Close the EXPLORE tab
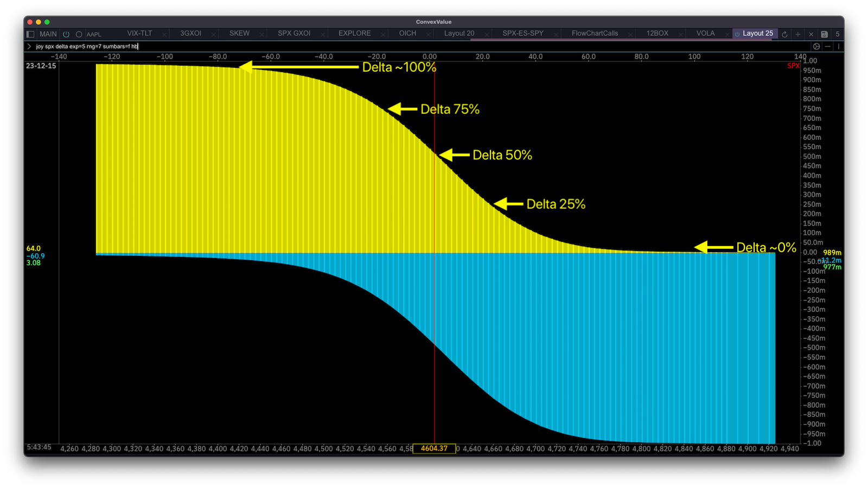868x488 pixels. [383, 34]
